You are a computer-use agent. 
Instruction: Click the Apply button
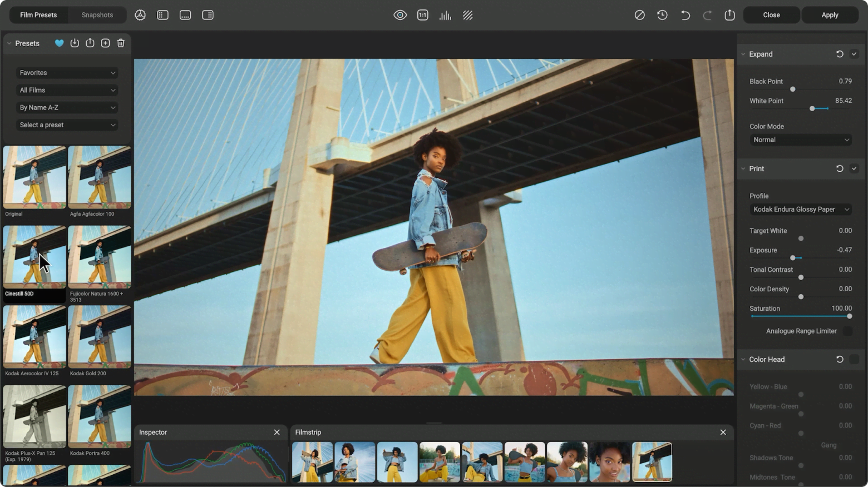[830, 15]
